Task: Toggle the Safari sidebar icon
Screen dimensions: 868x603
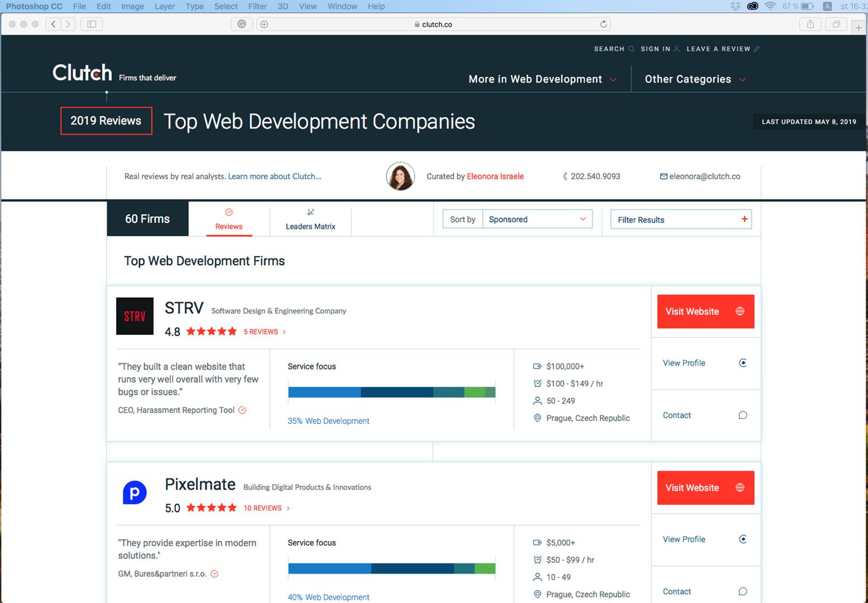Action: (x=92, y=24)
